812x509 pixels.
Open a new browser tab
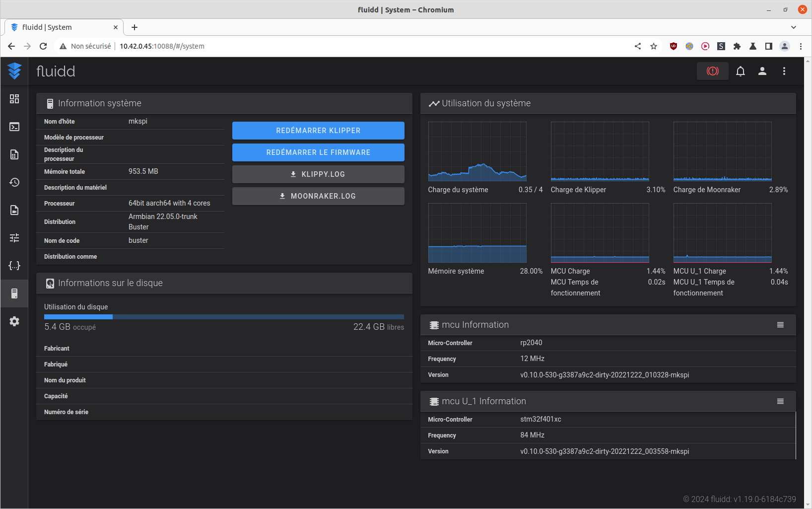[x=135, y=27]
